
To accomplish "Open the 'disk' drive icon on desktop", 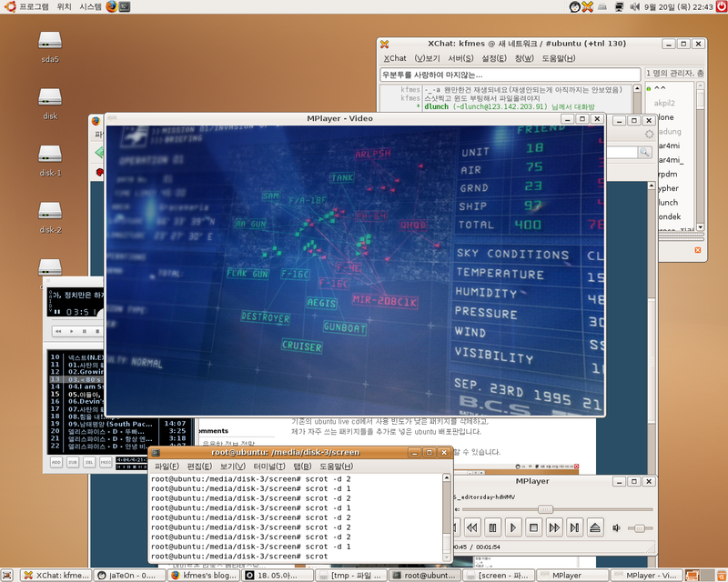I will 50,104.
